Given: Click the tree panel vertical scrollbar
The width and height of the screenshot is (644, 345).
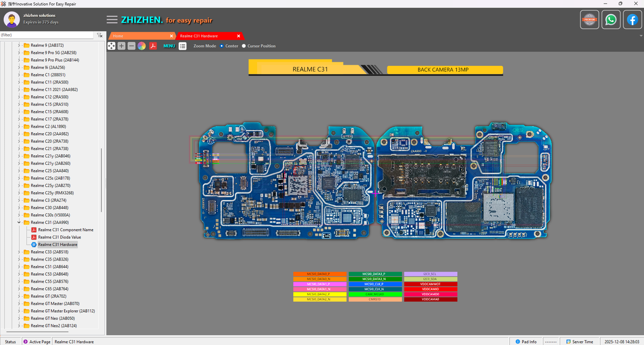Looking at the screenshot, I should click(x=102, y=180).
